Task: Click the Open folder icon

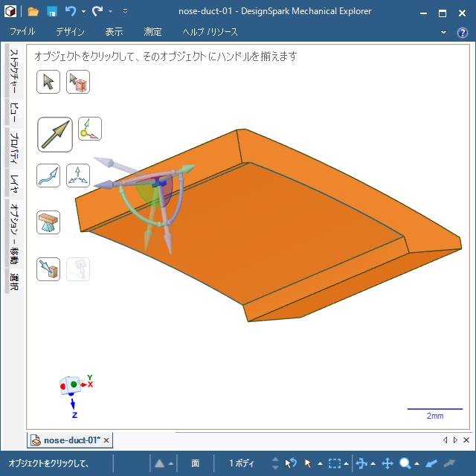Action: pos(33,11)
